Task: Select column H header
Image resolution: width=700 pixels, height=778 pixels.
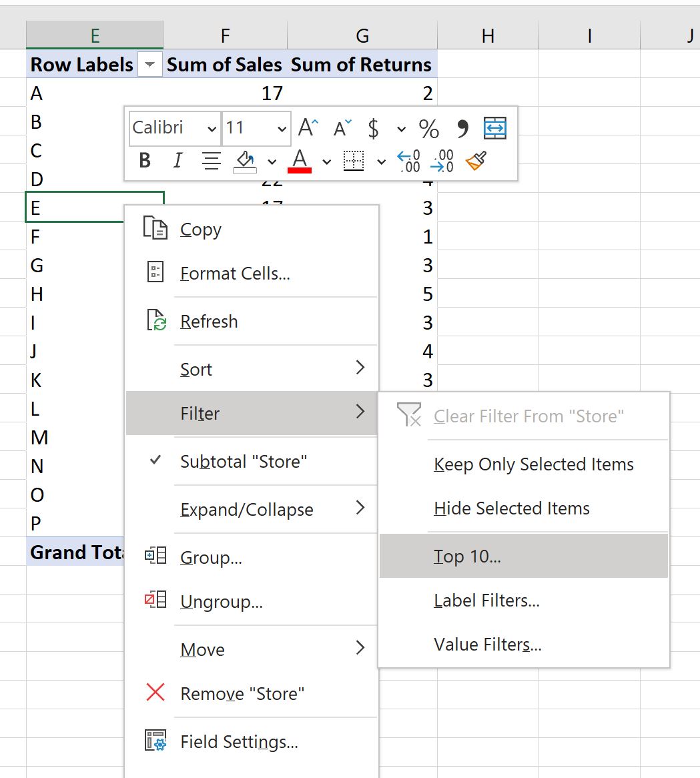Action: tap(488, 35)
